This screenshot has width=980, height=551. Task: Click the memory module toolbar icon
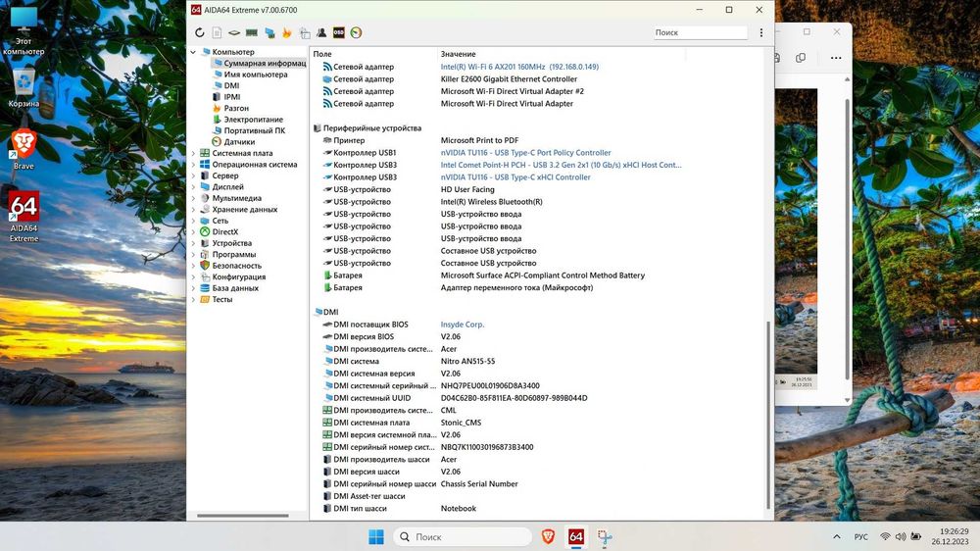(251, 32)
